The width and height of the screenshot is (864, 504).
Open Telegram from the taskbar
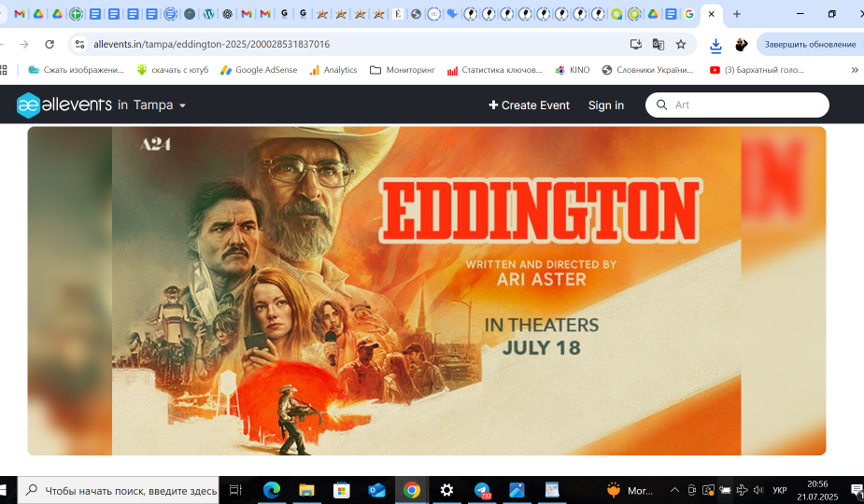point(482,490)
